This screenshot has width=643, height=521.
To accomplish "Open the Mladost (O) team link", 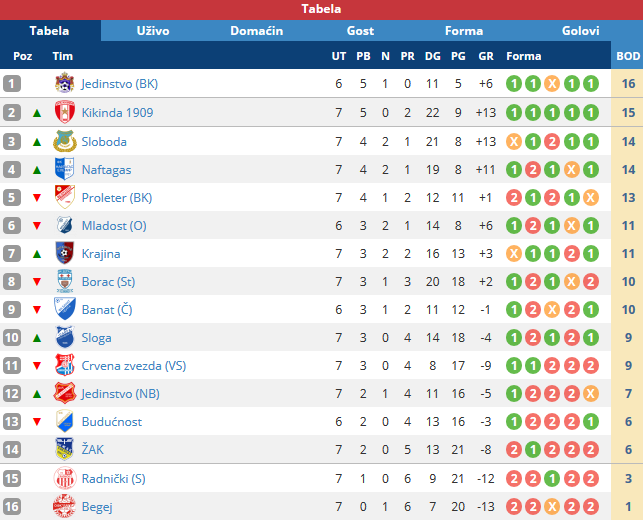I will 114,226.
